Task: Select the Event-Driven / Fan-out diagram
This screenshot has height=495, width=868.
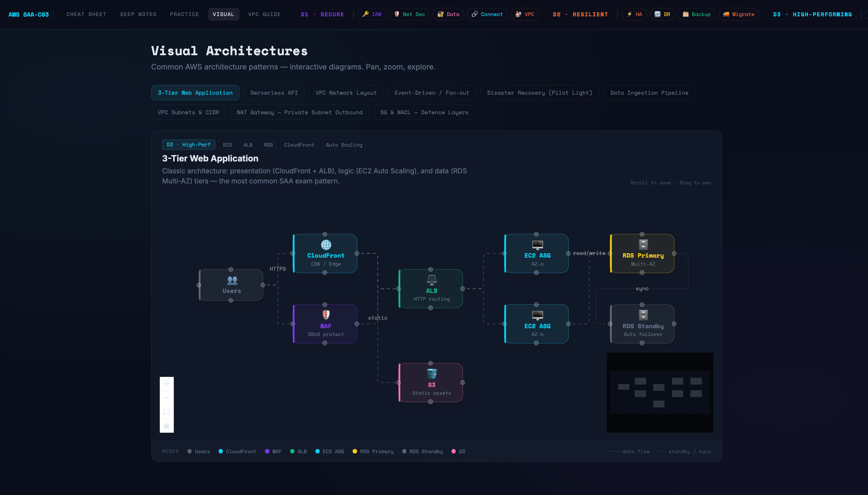Action: (432, 93)
